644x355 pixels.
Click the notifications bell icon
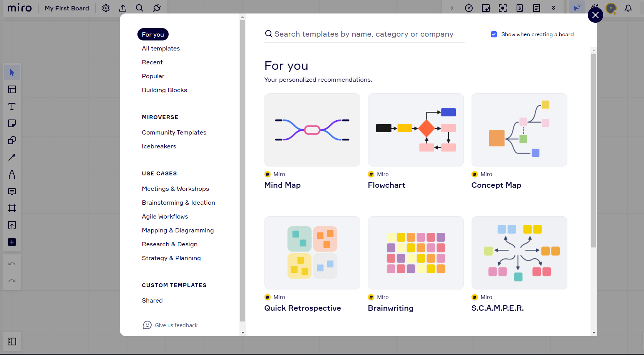(628, 8)
